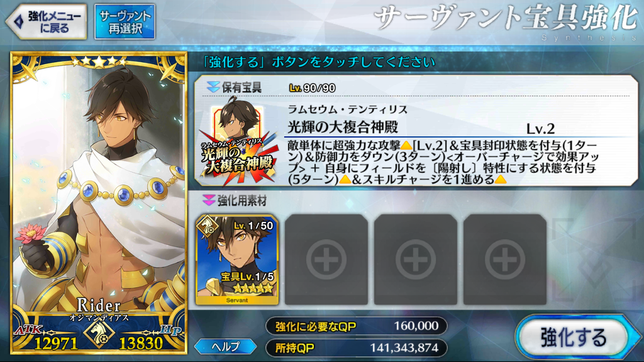Image resolution: width=644 pixels, height=362 pixels.
Task: Return to the 強化メニュー enhancement menu
Action: tap(47, 22)
